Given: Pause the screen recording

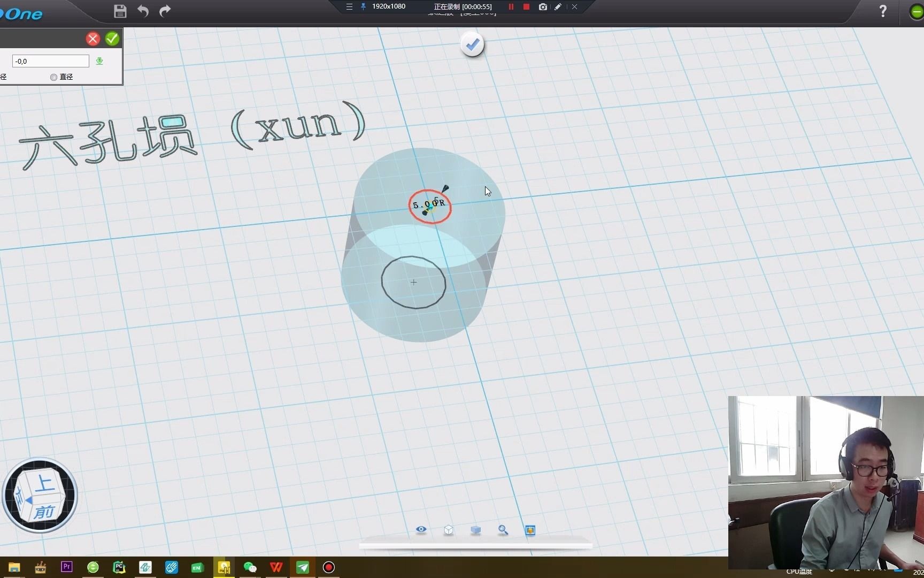Looking at the screenshot, I should 511,7.
